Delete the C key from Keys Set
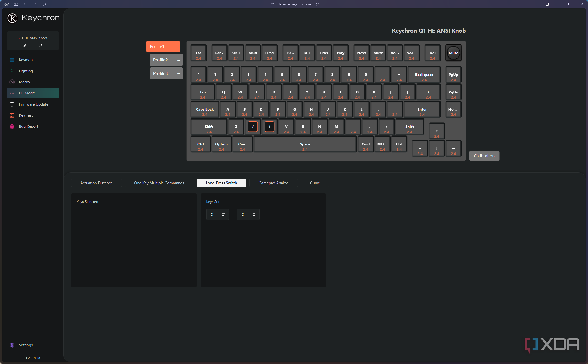The width and height of the screenshot is (588, 364). click(254, 214)
